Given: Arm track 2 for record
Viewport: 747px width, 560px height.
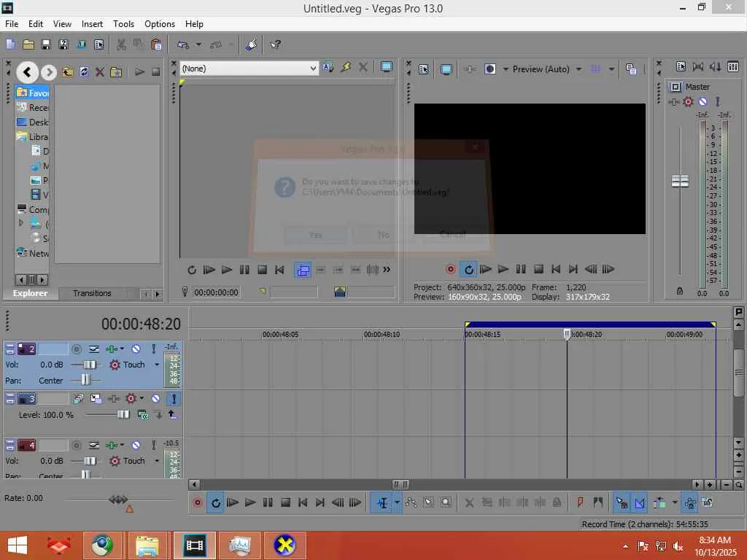Looking at the screenshot, I should coord(76,349).
